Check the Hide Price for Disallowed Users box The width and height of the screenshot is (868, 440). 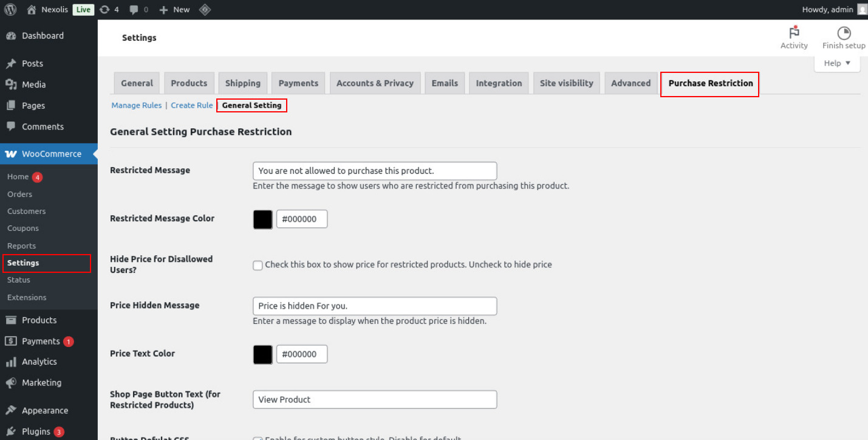pyautogui.click(x=258, y=265)
